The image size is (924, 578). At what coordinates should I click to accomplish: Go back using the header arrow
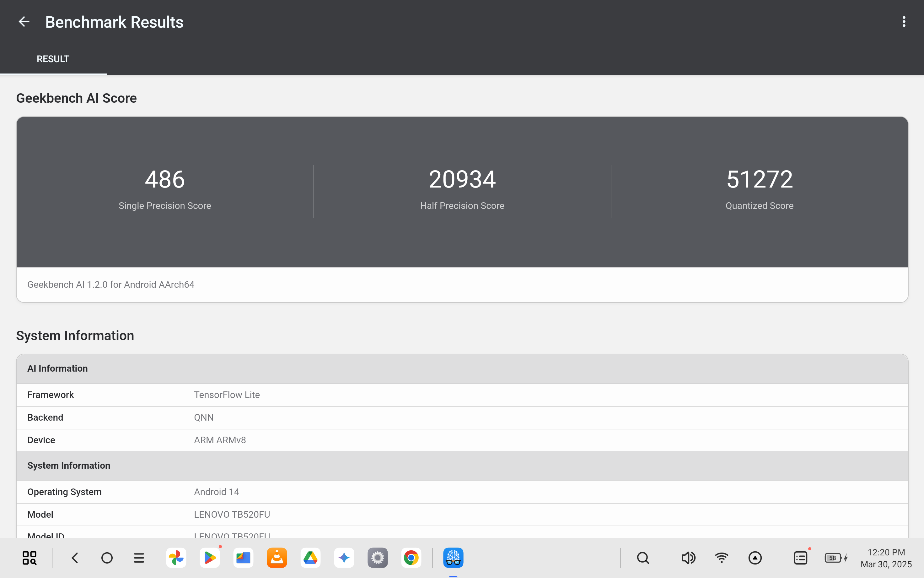(24, 22)
